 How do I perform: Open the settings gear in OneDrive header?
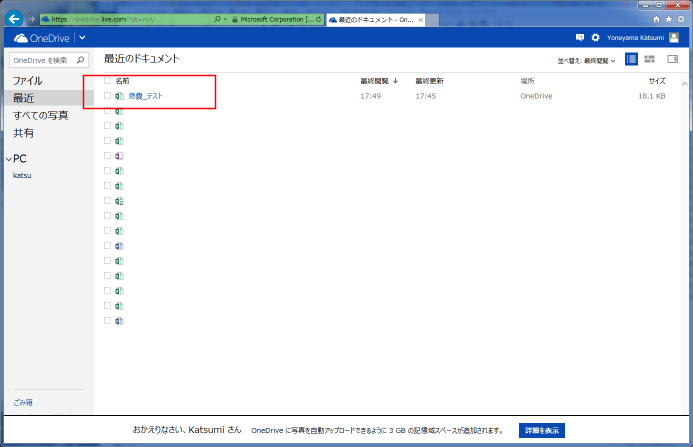[596, 38]
